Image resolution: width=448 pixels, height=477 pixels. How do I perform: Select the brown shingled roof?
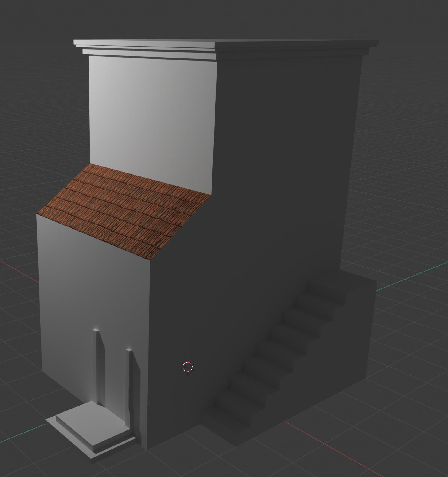tap(125, 208)
